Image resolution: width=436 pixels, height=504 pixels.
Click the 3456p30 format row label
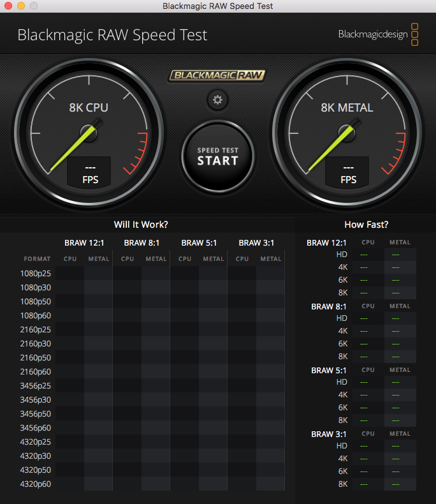(36, 400)
